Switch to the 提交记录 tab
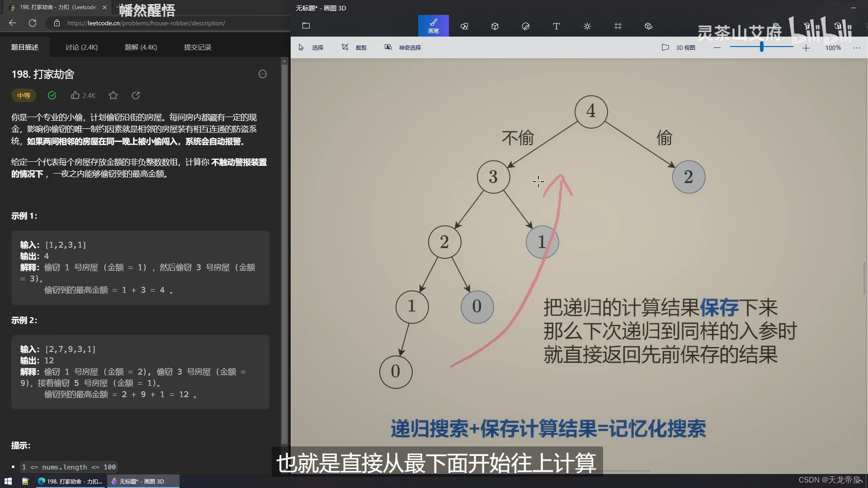The width and height of the screenshot is (868, 488). click(x=198, y=47)
